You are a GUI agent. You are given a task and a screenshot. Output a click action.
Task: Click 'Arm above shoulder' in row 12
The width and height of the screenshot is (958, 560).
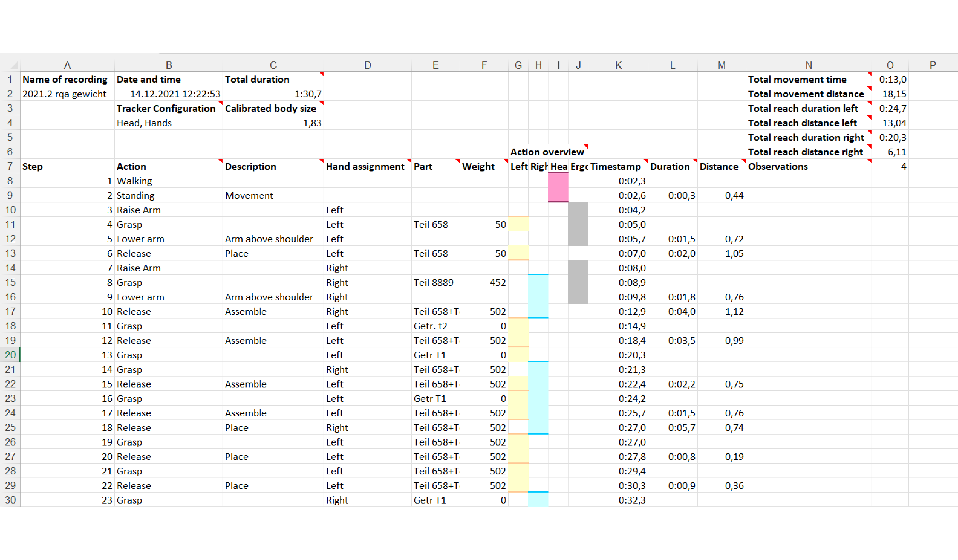pyautogui.click(x=273, y=239)
